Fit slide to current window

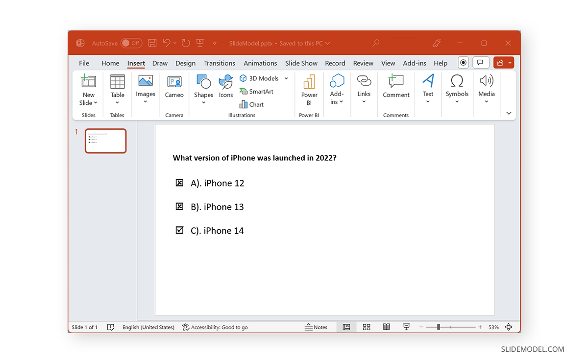[x=509, y=327]
